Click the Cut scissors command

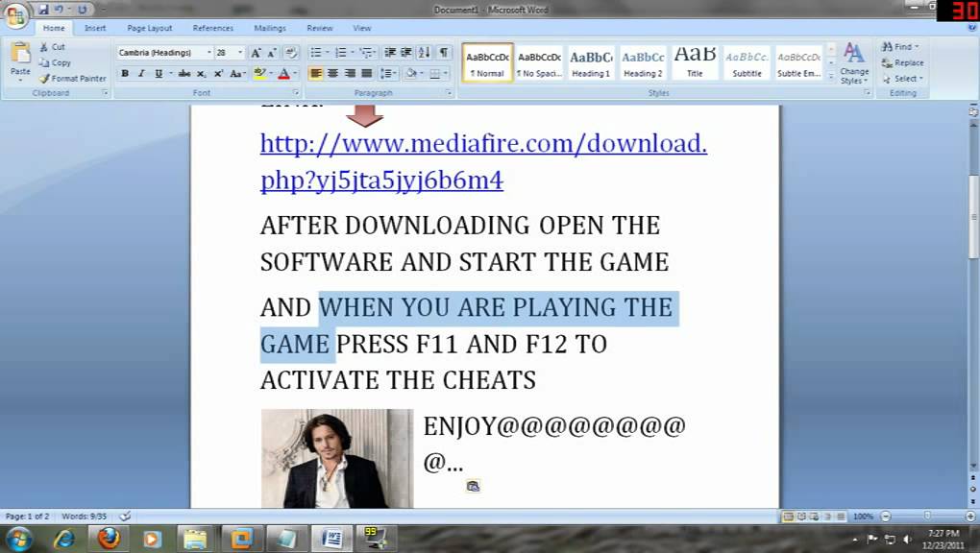53,47
